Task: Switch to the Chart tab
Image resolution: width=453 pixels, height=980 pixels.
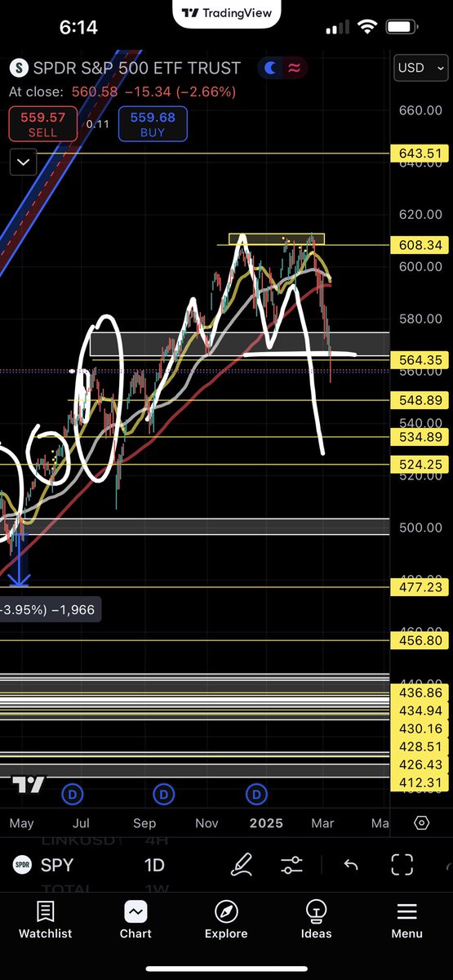Action: point(135,920)
